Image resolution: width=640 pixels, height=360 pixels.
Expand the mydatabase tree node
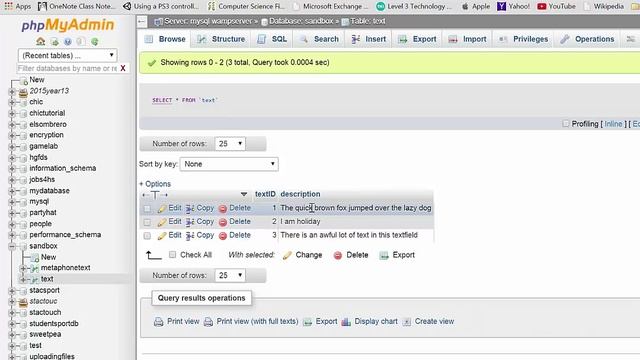pyautogui.click(x=12, y=191)
